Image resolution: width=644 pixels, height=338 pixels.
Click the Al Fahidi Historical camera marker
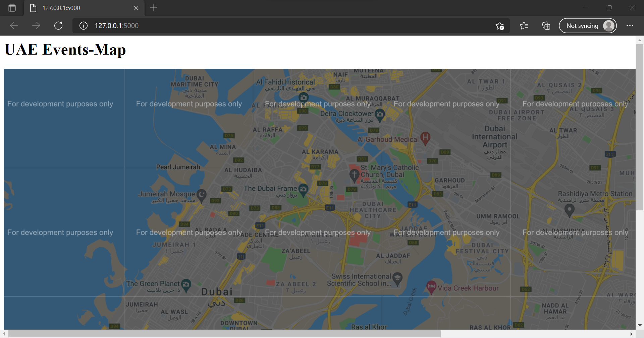304,97
